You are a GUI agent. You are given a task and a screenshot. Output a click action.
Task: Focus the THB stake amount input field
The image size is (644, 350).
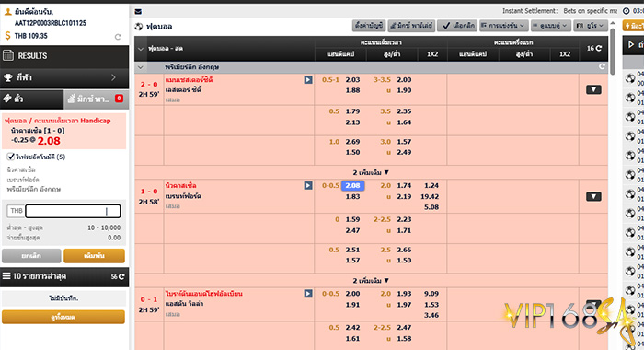tap(73, 212)
